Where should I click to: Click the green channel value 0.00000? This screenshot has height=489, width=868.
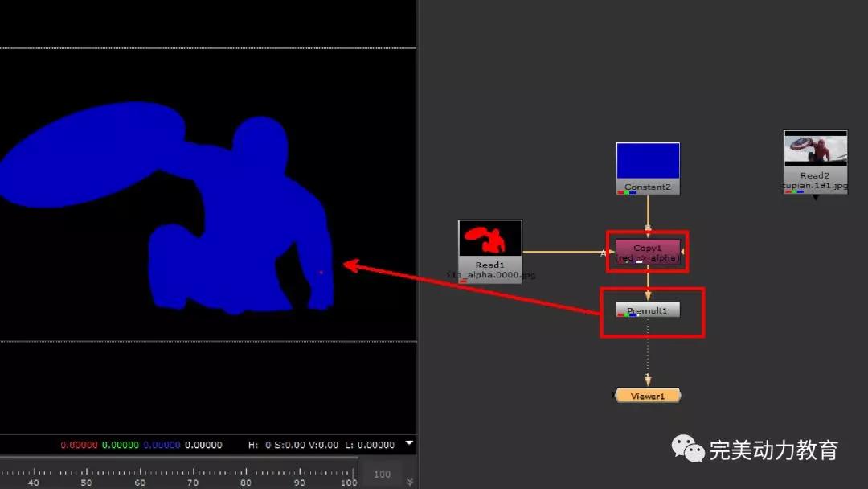[x=120, y=445]
